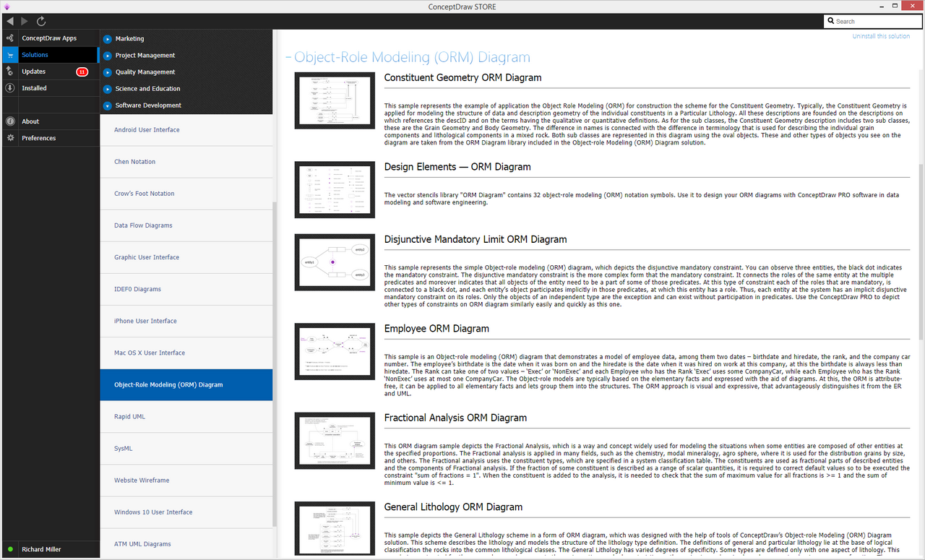
Task: Choose Data Flow Diagrams solution
Action: point(186,225)
